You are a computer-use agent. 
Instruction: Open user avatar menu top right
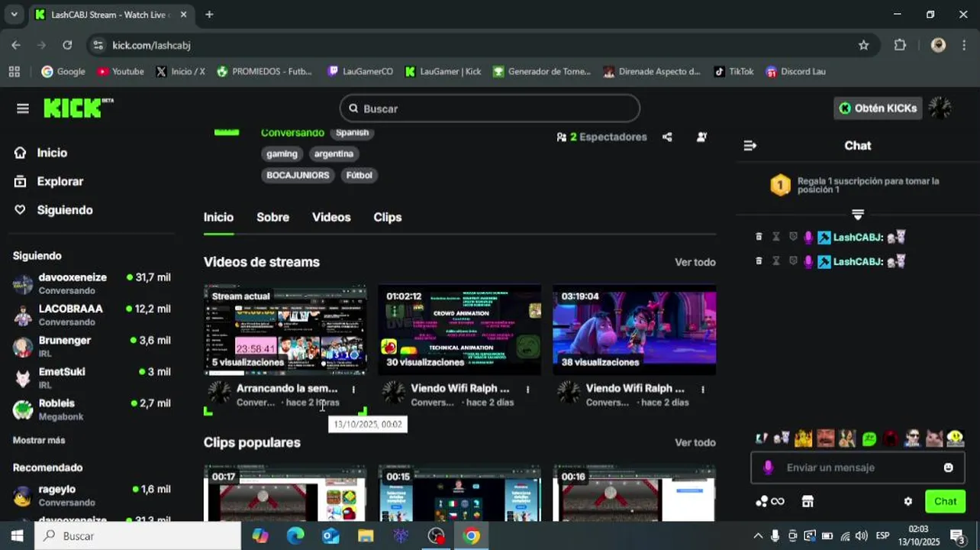click(940, 108)
